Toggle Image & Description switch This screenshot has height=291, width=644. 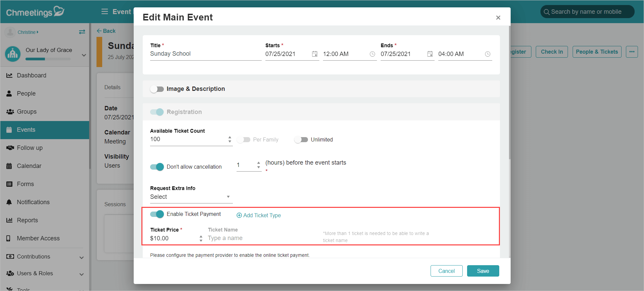pos(157,89)
